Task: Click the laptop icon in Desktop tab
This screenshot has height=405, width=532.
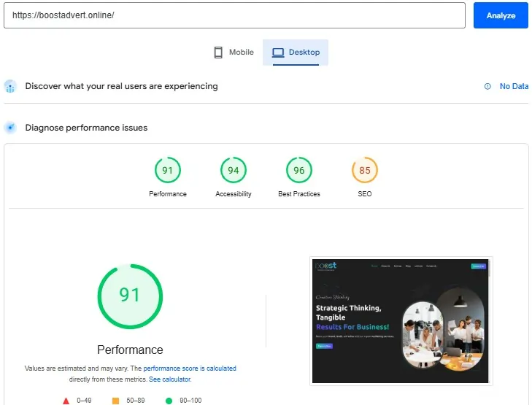Action: pos(278,53)
